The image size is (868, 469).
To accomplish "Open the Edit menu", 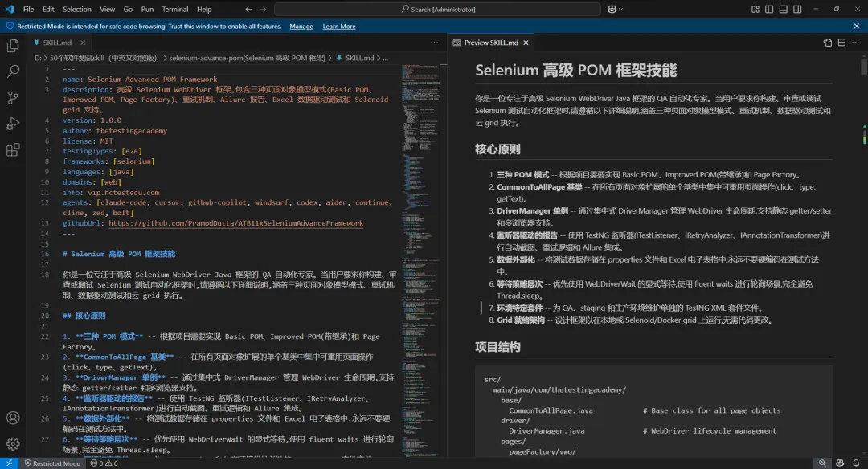I will point(48,10).
